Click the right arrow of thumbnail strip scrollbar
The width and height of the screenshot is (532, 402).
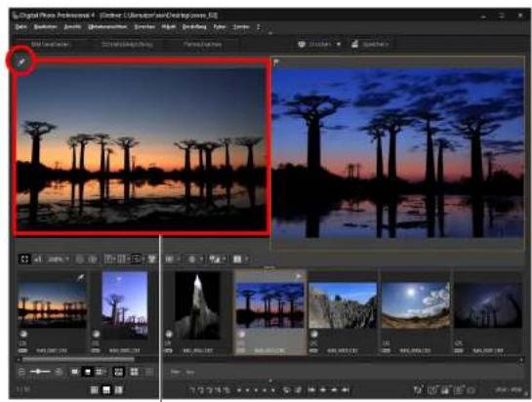click(x=521, y=360)
